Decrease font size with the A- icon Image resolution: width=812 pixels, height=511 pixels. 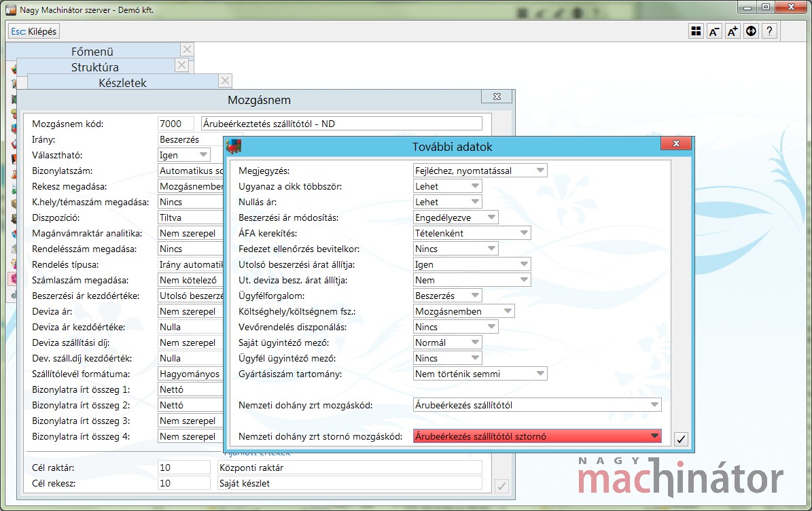coord(714,31)
